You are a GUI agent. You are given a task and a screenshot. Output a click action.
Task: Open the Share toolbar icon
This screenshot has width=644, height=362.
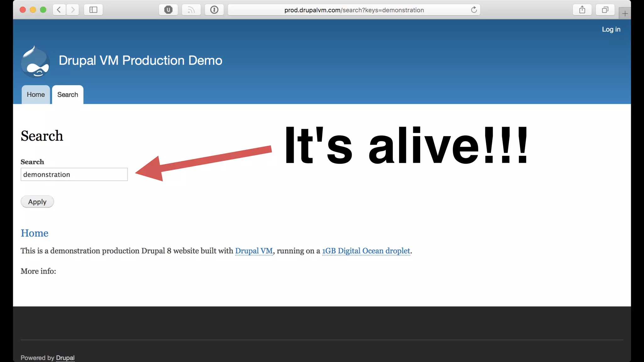pyautogui.click(x=582, y=10)
